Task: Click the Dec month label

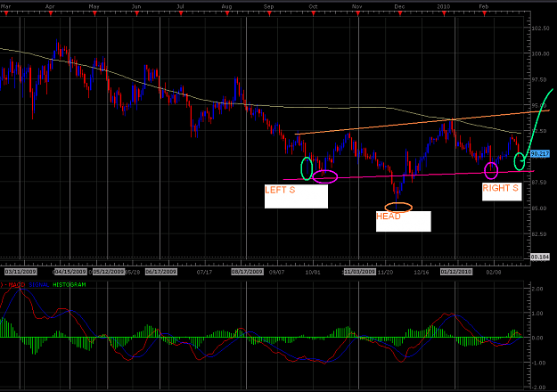Action: coord(399,6)
